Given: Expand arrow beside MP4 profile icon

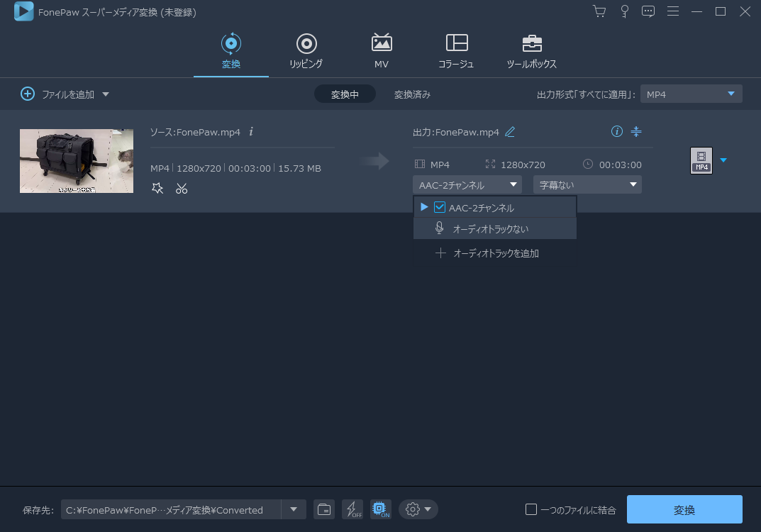Looking at the screenshot, I should [x=723, y=160].
